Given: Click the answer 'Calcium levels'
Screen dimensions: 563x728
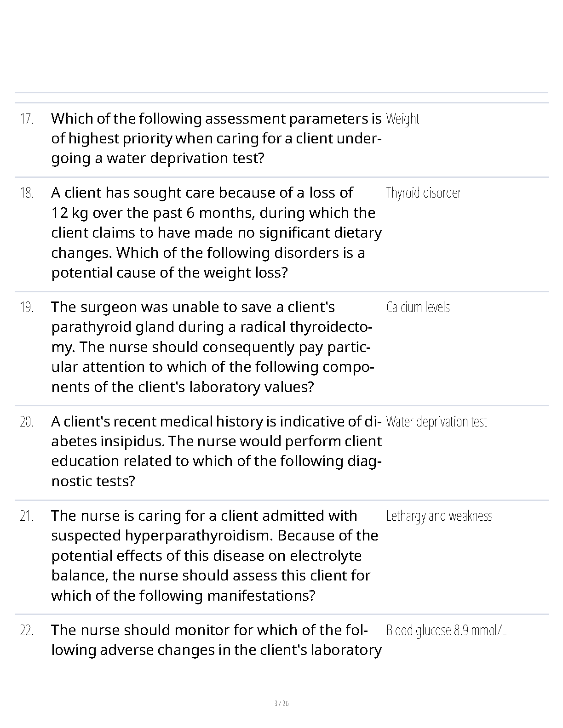Looking at the screenshot, I should (418, 307).
